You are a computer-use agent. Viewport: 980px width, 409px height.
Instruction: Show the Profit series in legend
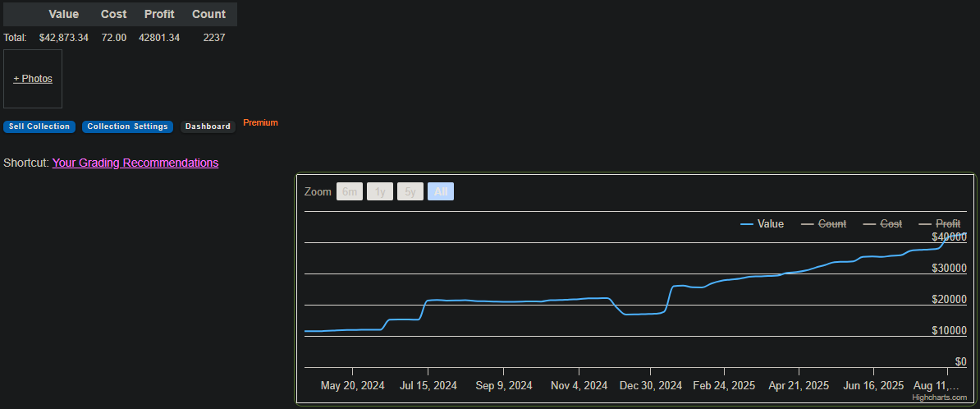point(940,224)
